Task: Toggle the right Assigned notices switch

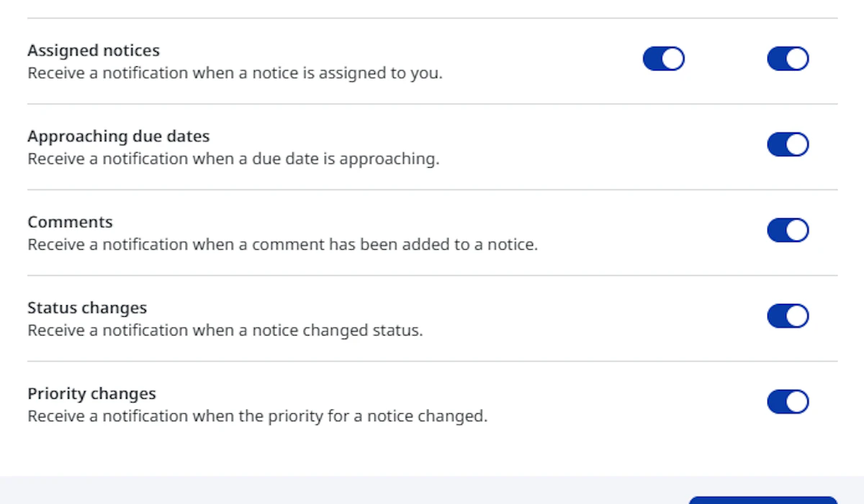Action: point(788,59)
